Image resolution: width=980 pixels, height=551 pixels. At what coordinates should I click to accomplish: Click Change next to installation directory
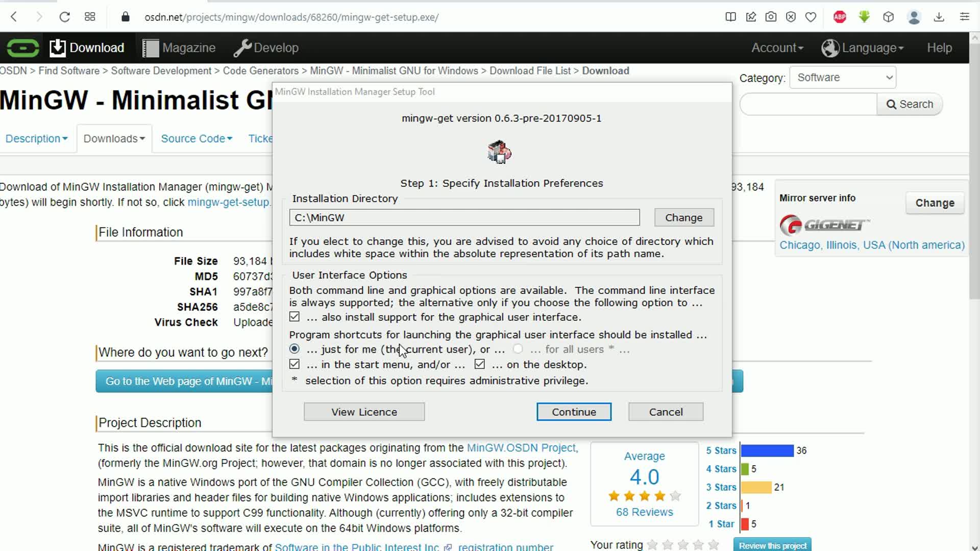coord(684,217)
